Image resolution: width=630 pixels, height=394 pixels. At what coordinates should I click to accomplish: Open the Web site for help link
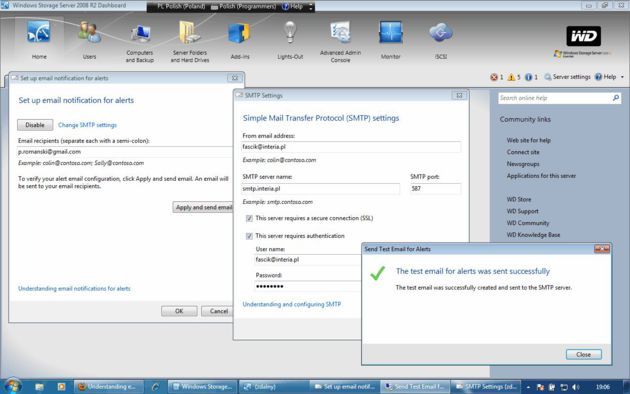528,140
